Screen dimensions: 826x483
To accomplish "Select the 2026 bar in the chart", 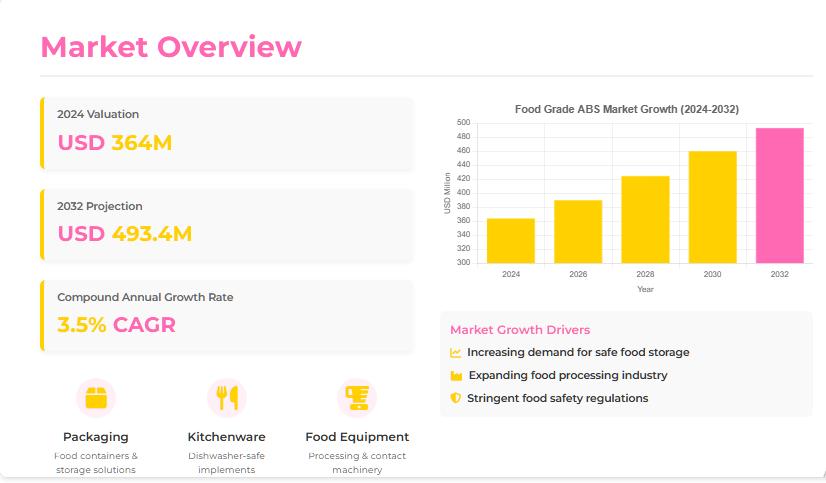I will point(578,232).
